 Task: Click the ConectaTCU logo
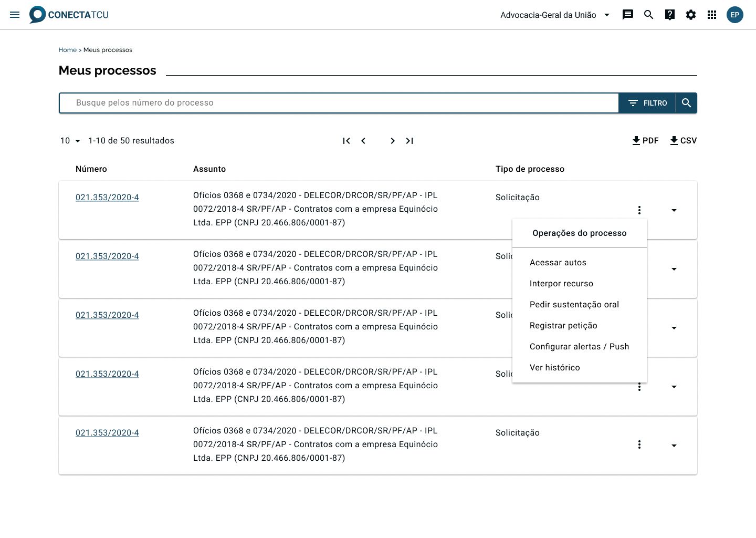(x=69, y=15)
